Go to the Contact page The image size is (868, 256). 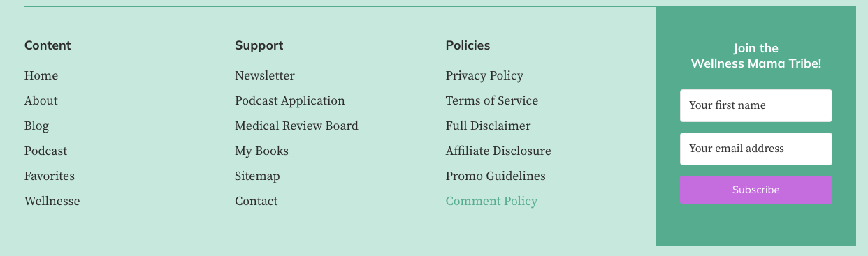256,201
